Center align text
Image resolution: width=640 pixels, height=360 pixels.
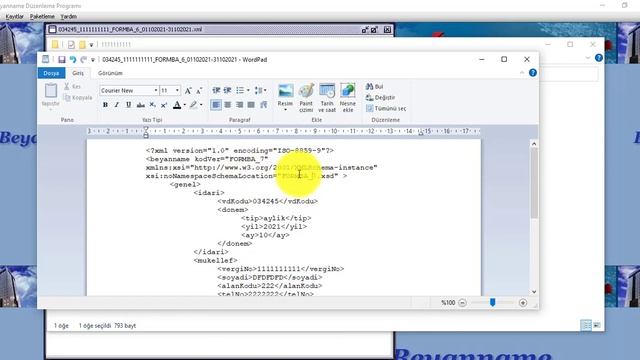tap(228, 105)
